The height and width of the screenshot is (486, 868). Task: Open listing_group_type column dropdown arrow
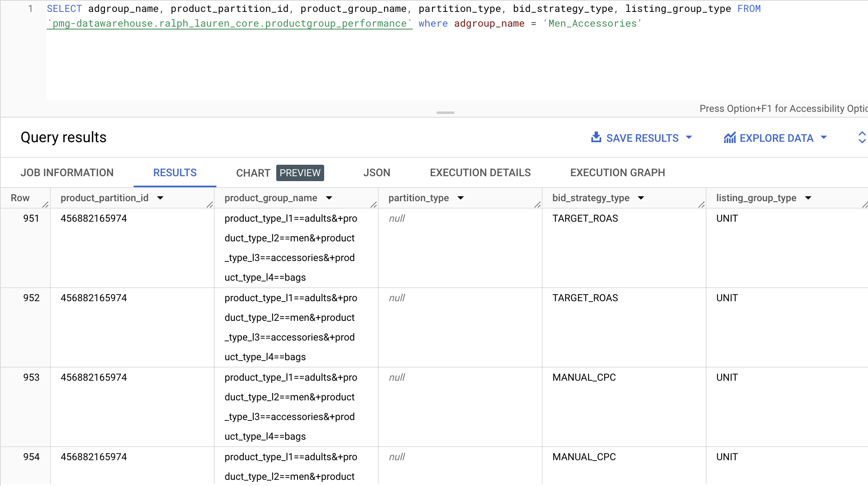(808, 198)
